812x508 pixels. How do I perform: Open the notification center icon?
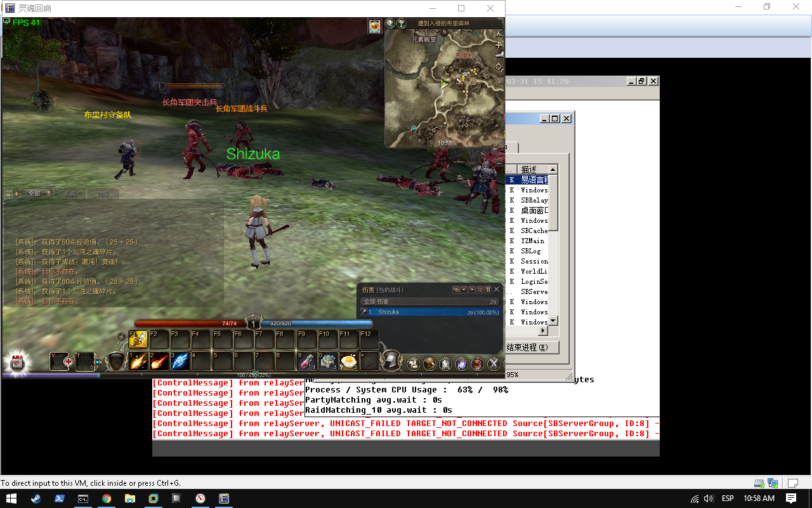(791, 498)
